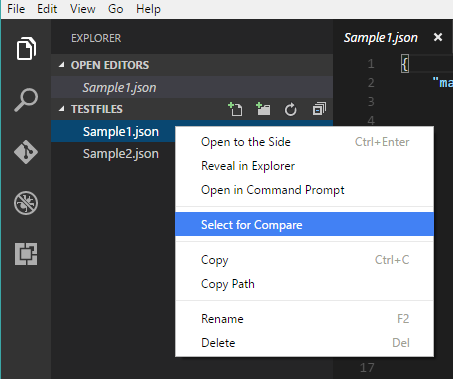Open the View menu

pos(83,9)
